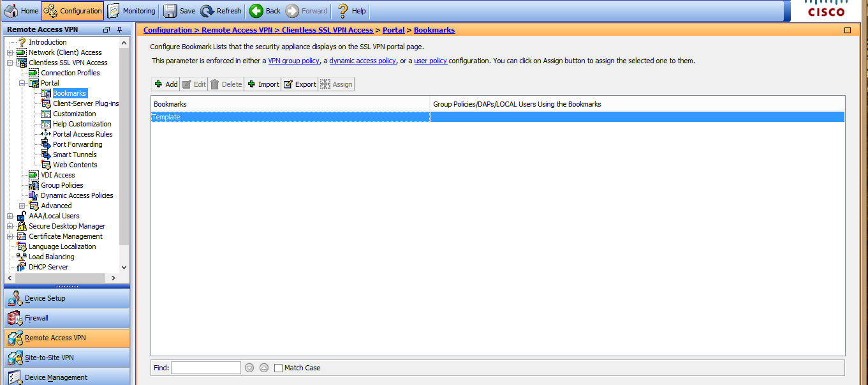Open the Help toolbar button

tap(351, 11)
